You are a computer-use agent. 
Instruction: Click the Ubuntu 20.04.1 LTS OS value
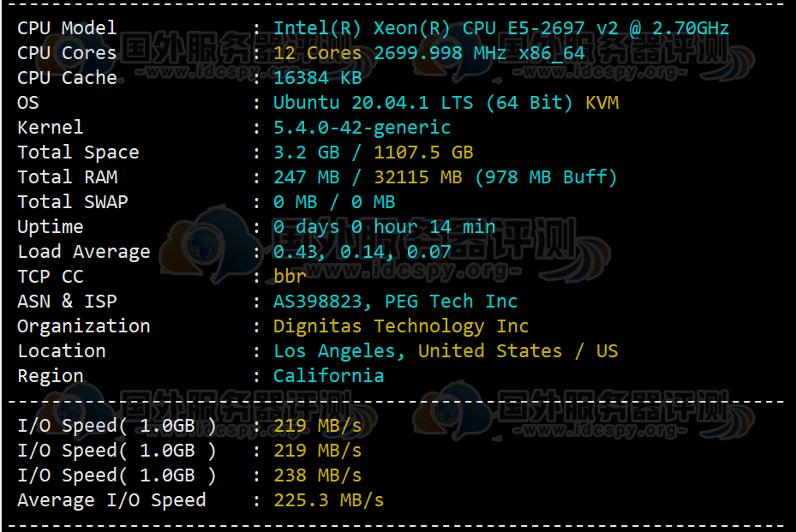[423, 103]
